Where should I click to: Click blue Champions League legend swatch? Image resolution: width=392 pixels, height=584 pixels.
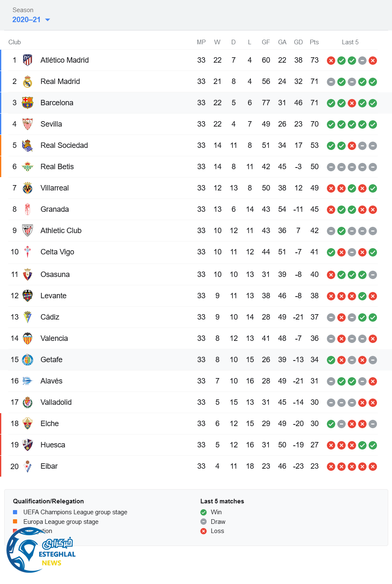pyautogui.click(x=15, y=512)
